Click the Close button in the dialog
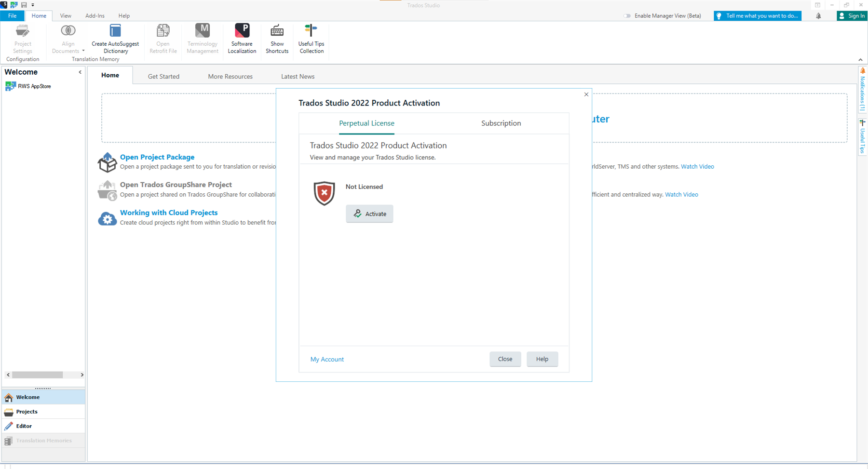The width and height of the screenshot is (868, 469). (505, 359)
